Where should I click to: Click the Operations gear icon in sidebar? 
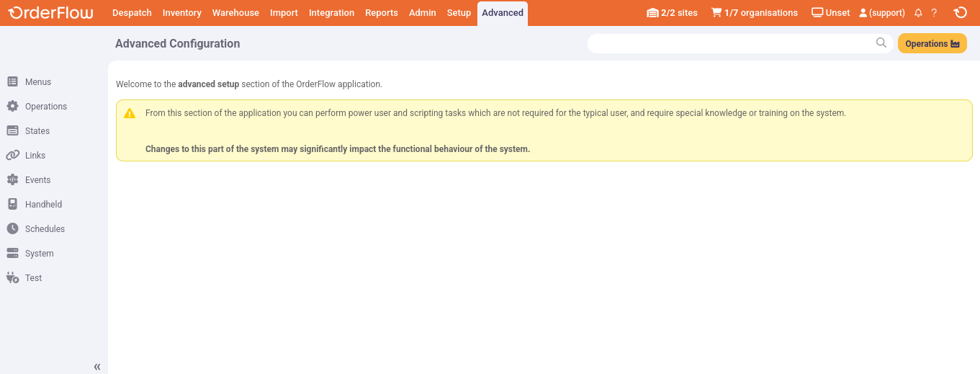tap(12, 107)
